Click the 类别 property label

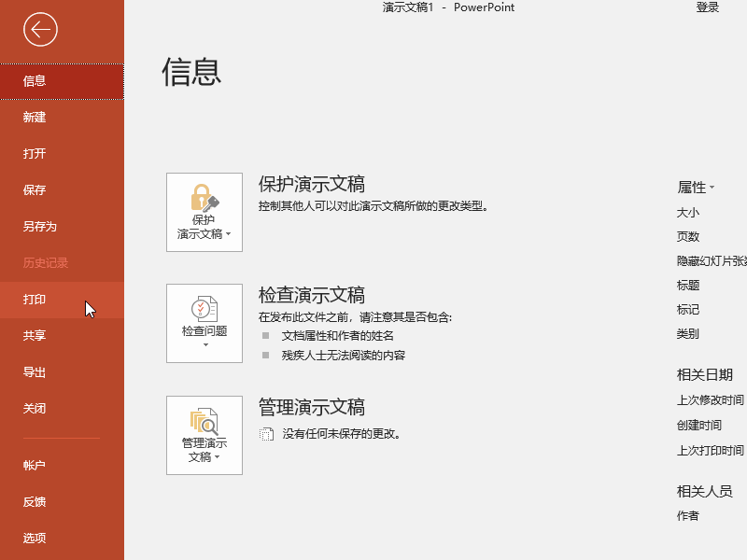[x=688, y=334]
